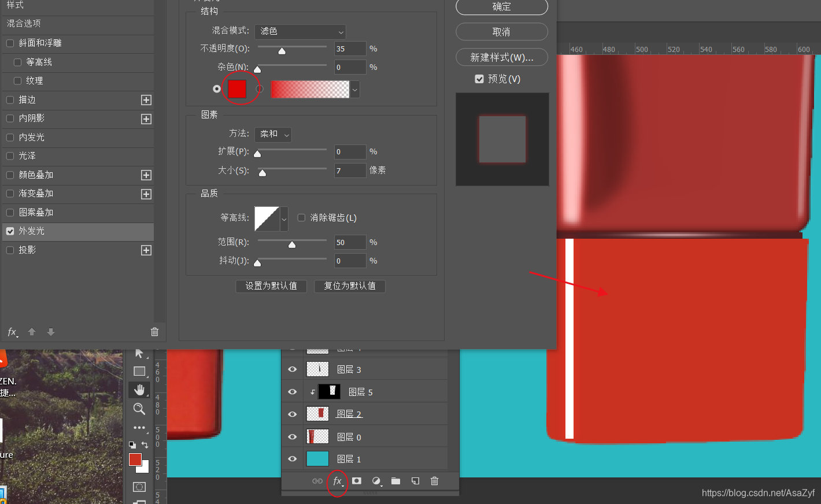Add another 内阴影 effect plus icon

coord(146,119)
